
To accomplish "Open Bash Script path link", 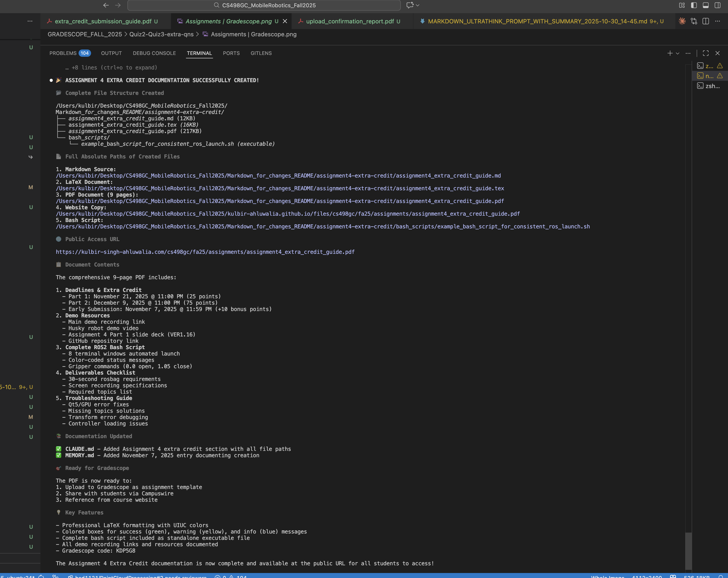I will click(323, 227).
